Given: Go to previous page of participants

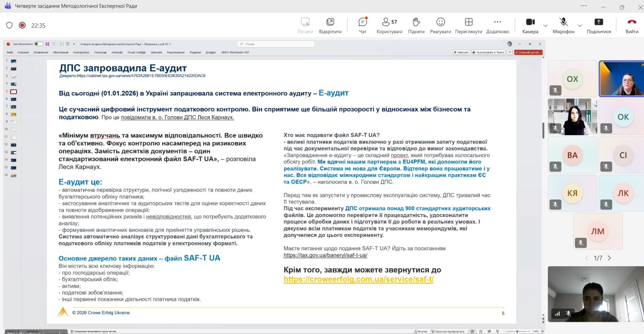Looking at the screenshot, I should click(586, 258).
